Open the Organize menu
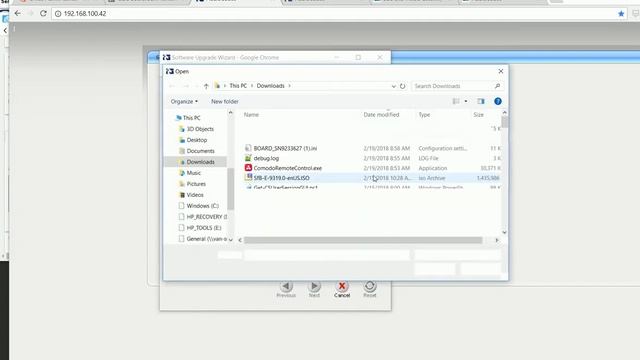 pos(184,101)
